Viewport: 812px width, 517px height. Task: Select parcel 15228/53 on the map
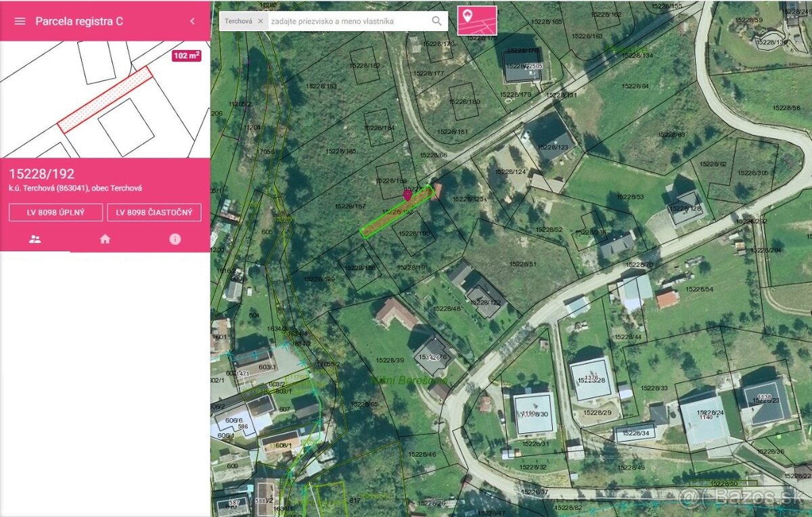(x=629, y=197)
